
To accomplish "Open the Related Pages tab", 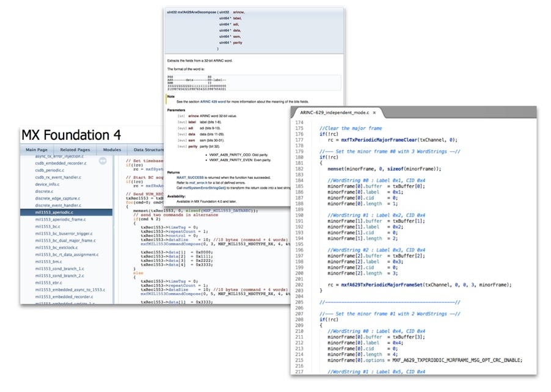I will click(75, 150).
